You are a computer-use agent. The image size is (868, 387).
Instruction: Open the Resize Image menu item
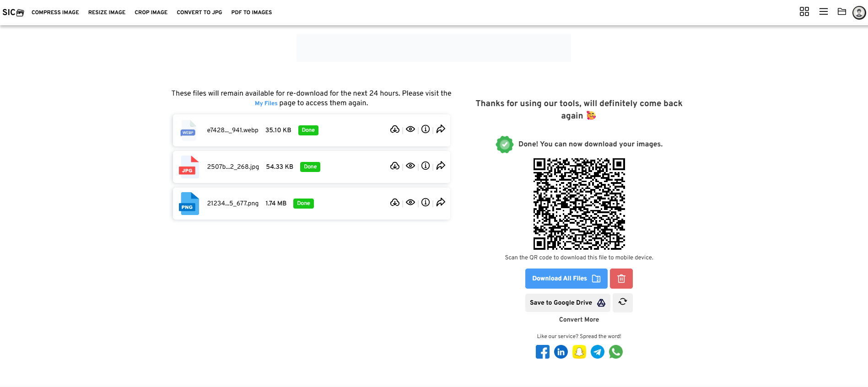tap(107, 12)
